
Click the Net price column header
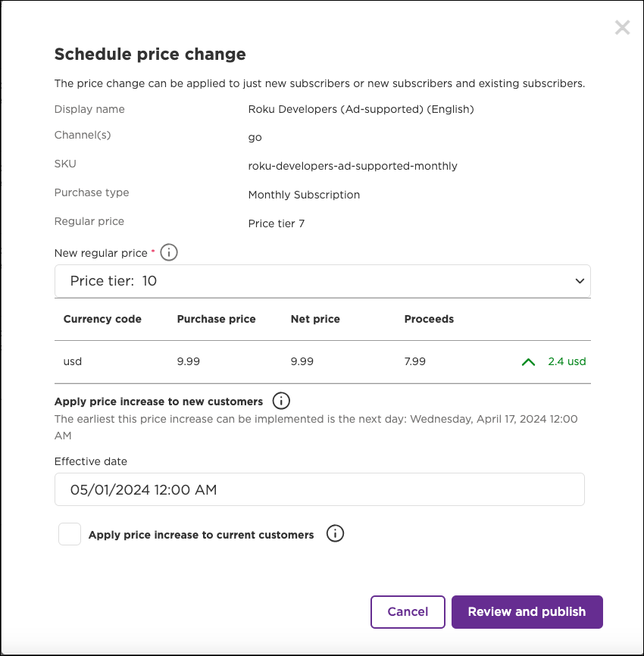tap(315, 319)
